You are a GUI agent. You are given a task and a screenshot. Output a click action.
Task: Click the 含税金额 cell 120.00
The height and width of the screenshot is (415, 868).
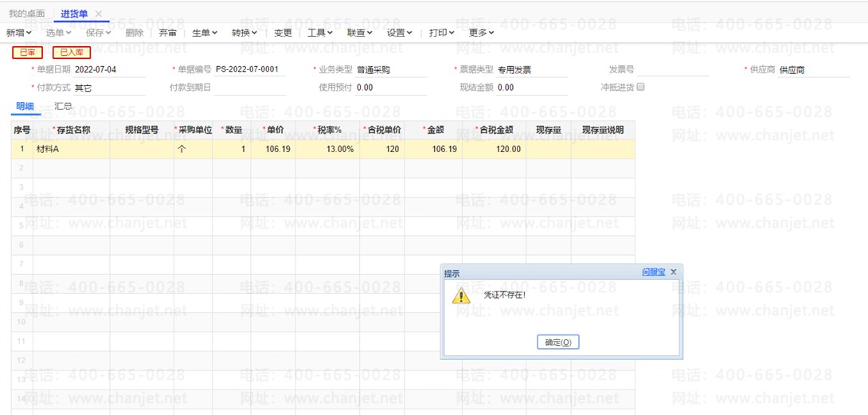(495, 149)
